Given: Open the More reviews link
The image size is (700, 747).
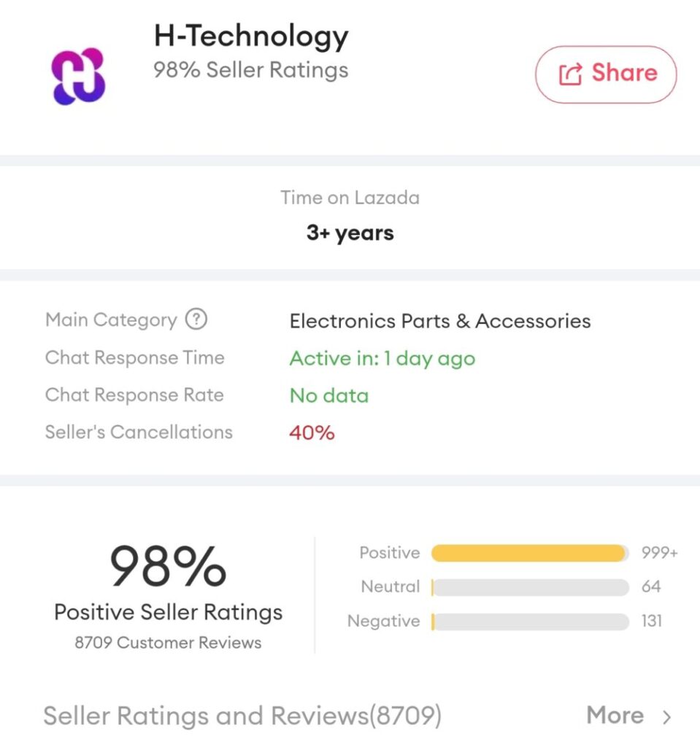Looking at the screenshot, I should (615, 716).
